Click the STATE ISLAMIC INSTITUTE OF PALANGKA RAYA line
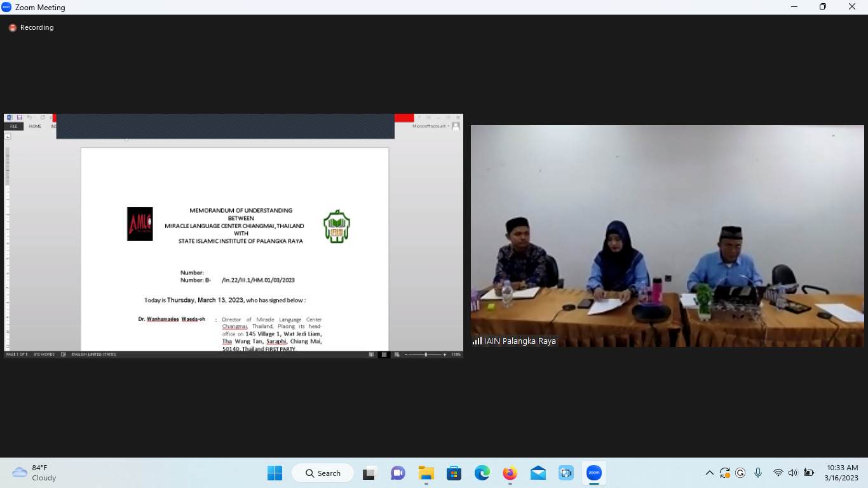 coord(241,241)
